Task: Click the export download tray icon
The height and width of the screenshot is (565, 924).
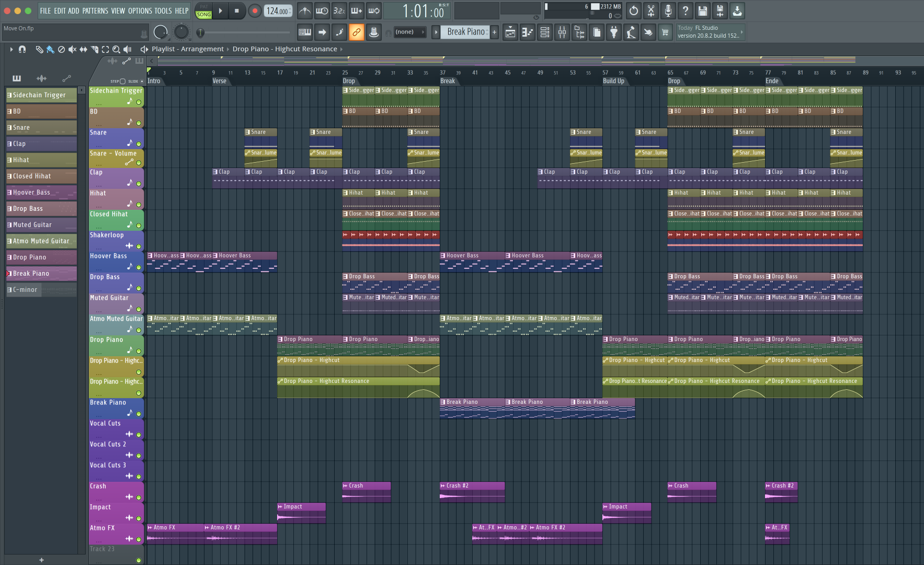Action: tap(737, 10)
